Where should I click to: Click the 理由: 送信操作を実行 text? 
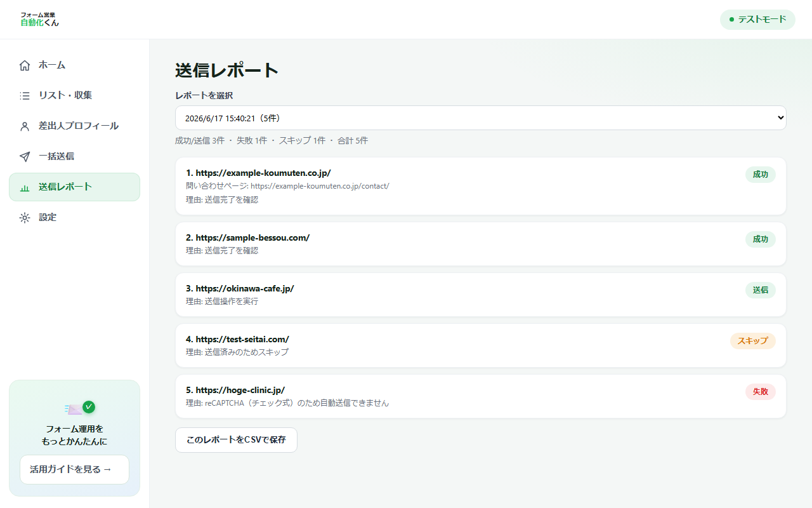(x=222, y=301)
